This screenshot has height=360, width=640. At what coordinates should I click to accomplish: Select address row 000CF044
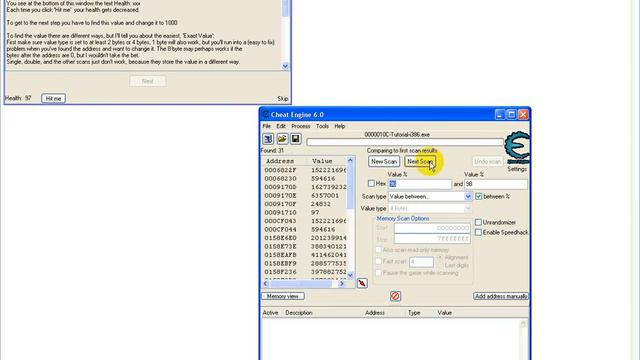[x=304, y=229]
